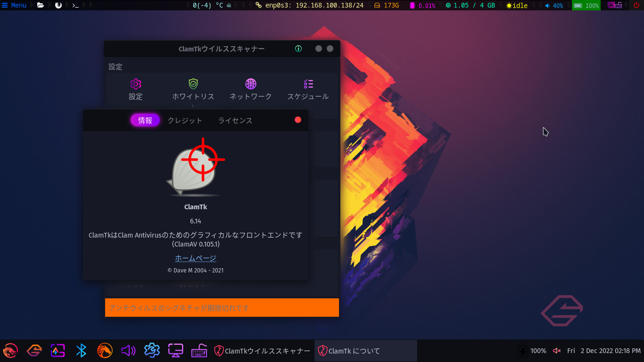The image size is (644, 362).
Task: Click the orange expired signatures warning bar
Action: coord(222,307)
